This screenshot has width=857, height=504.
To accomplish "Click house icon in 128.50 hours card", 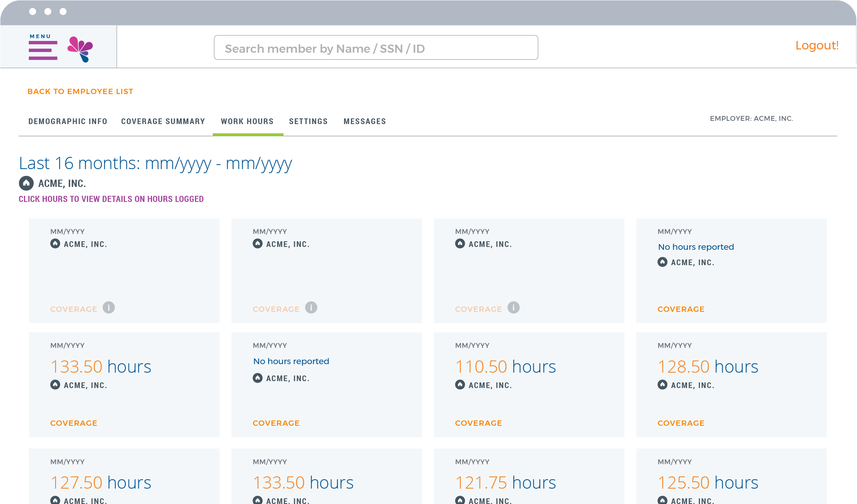I will [x=662, y=385].
